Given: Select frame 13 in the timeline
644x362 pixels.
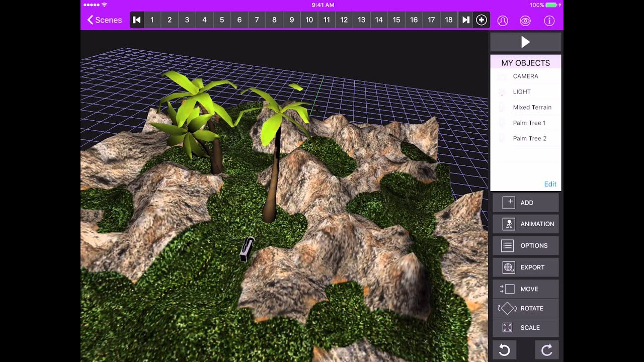Looking at the screenshot, I should click(x=361, y=20).
